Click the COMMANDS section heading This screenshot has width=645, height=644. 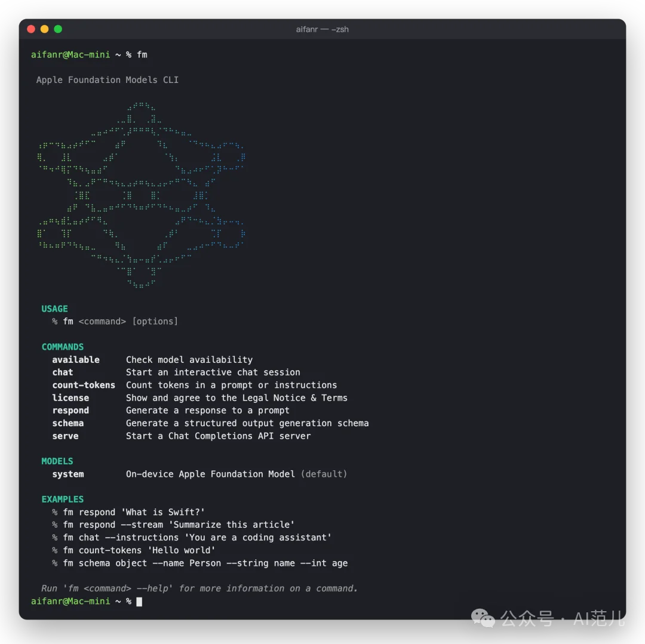63,347
